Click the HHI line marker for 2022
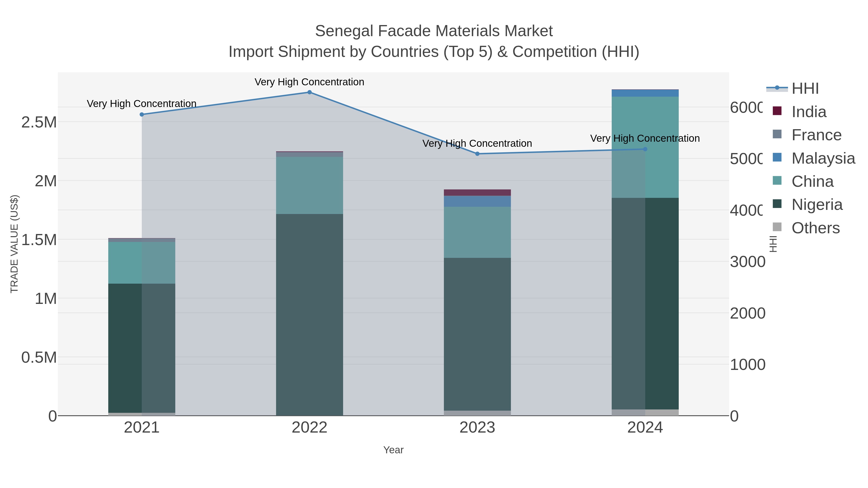The width and height of the screenshot is (868, 488). [x=309, y=92]
